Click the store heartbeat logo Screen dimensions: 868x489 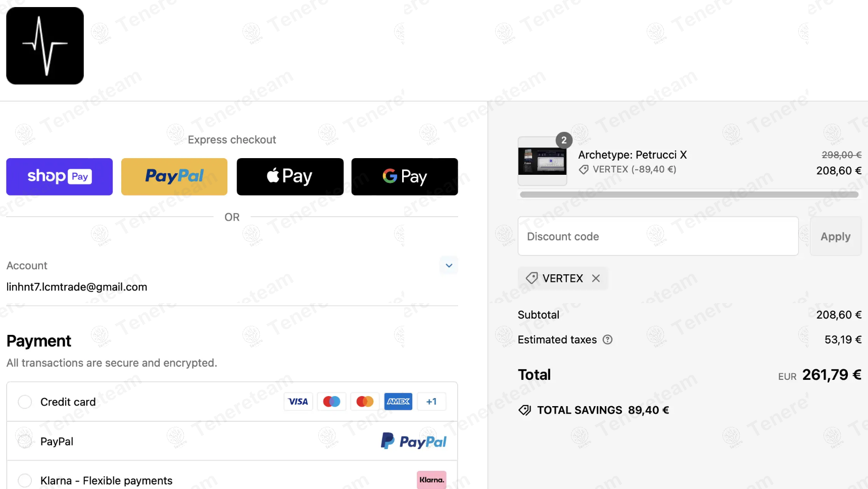(x=45, y=45)
